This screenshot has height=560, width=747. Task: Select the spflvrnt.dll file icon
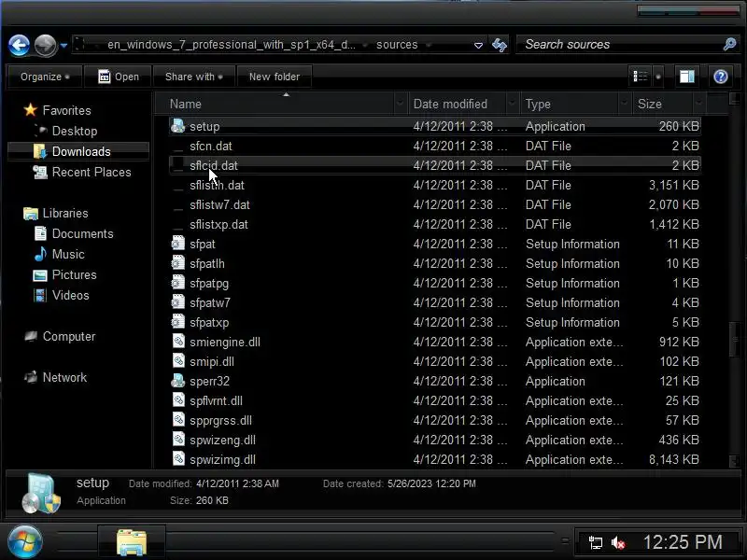point(178,400)
